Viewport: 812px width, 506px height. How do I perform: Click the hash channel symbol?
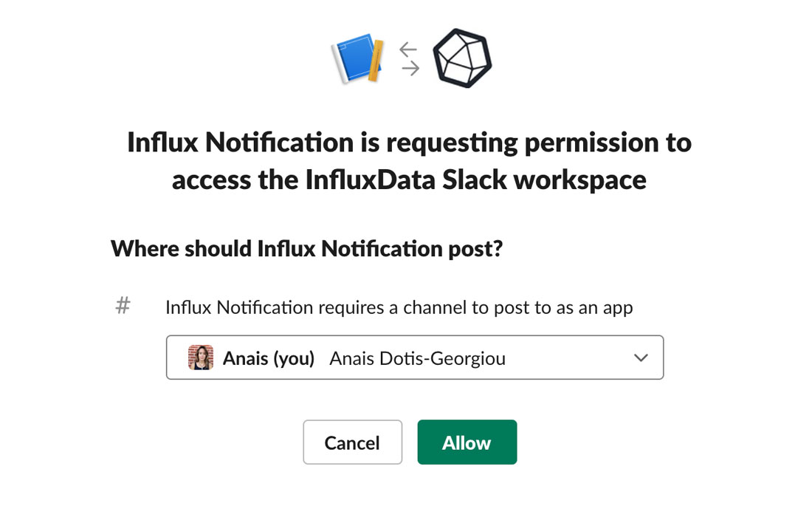(x=123, y=306)
